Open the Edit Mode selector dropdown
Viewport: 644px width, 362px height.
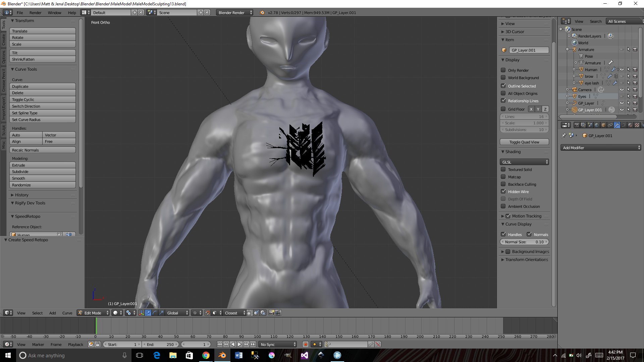pos(93,313)
